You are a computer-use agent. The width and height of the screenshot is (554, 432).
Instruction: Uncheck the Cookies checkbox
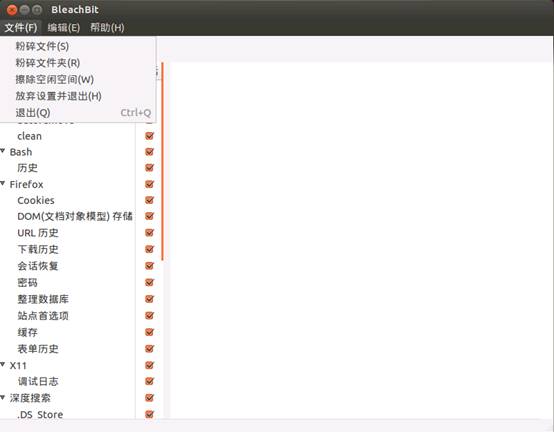coord(149,200)
